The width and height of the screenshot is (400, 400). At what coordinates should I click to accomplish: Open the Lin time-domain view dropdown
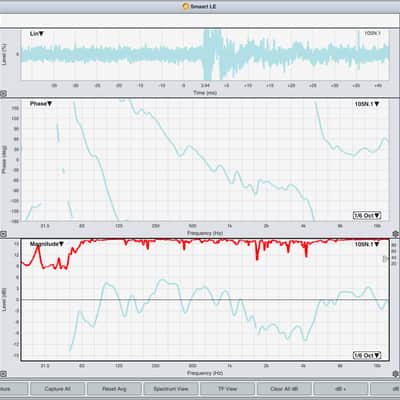pos(37,34)
